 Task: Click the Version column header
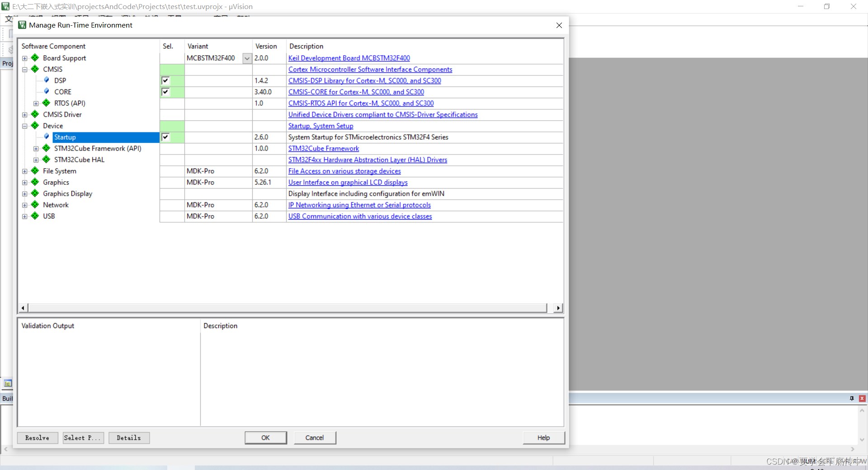[269, 46]
